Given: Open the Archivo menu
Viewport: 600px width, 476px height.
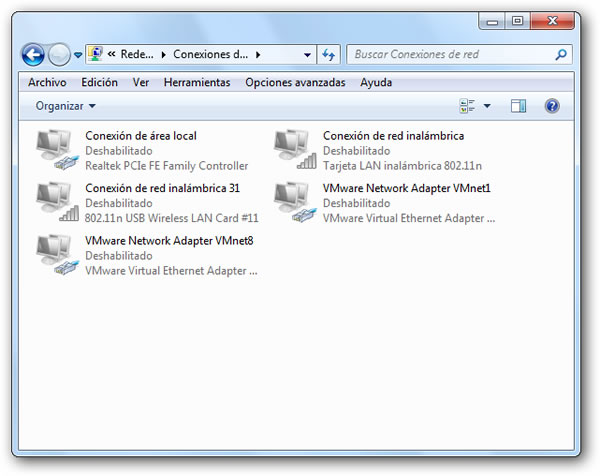Looking at the screenshot, I should tap(47, 82).
